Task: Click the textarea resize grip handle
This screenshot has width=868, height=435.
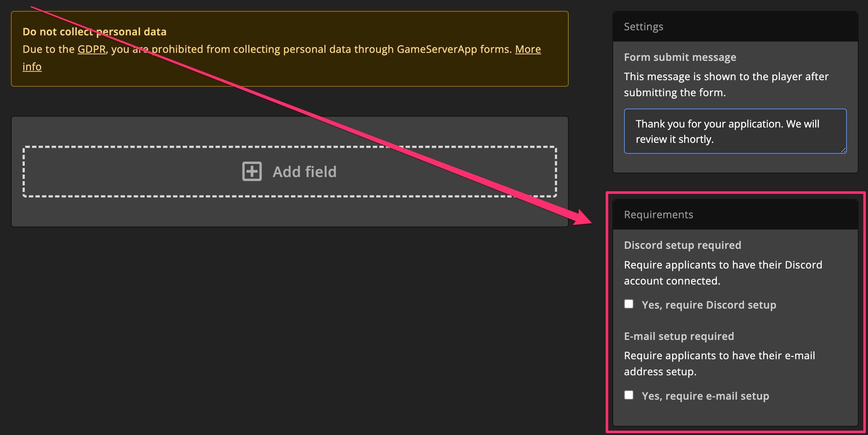Action: click(x=843, y=150)
